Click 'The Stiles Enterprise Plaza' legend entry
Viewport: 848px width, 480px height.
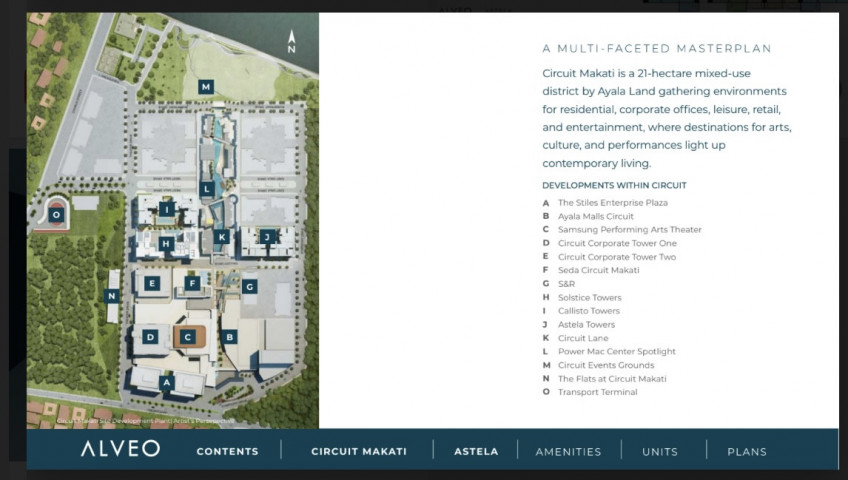click(x=613, y=203)
